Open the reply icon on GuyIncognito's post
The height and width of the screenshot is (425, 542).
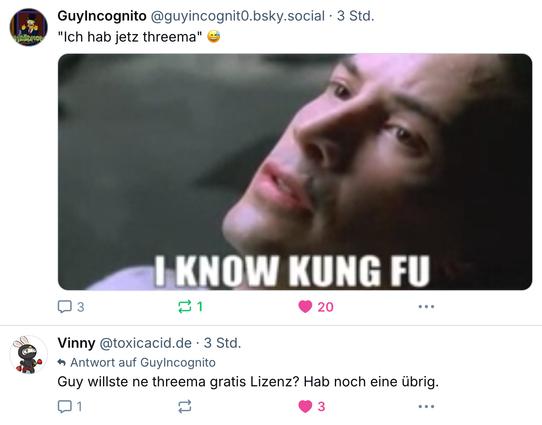pos(65,306)
